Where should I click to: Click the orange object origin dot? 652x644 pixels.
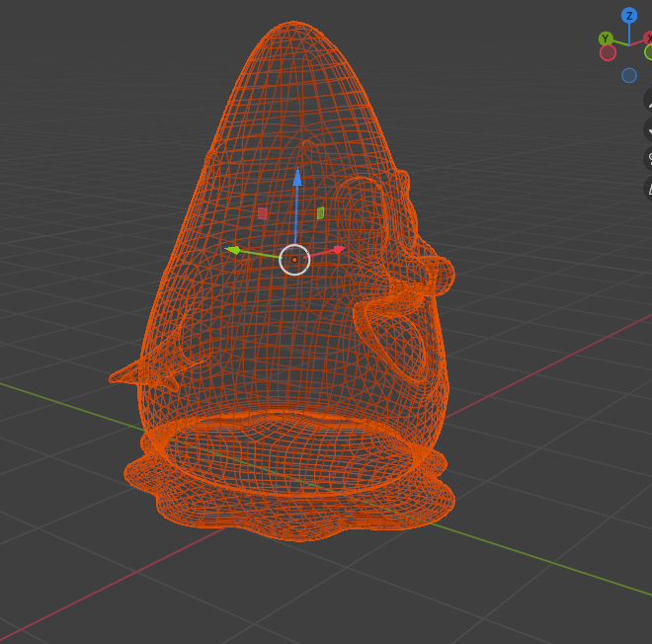pyautogui.click(x=294, y=260)
